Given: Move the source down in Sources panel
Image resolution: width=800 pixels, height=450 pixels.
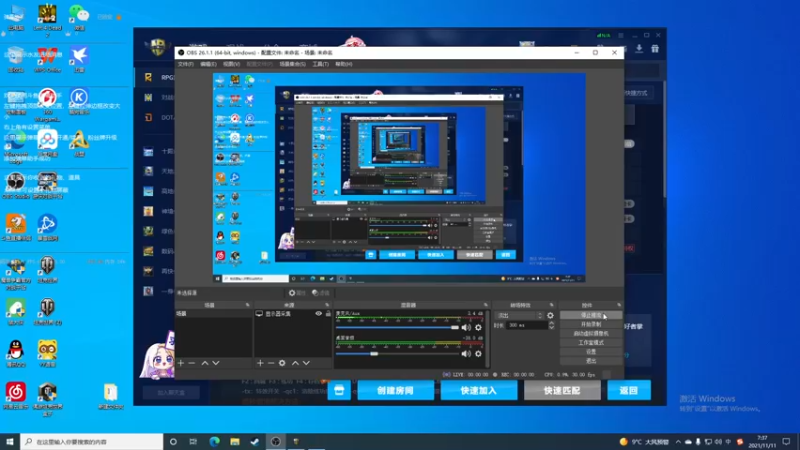Looking at the screenshot, I should click(306, 363).
